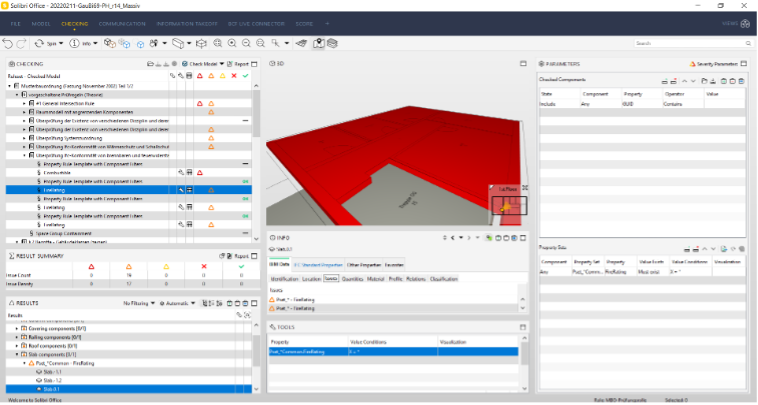758x405 pixels.
Task: Expand the Railing components tree node
Action: coord(15,336)
